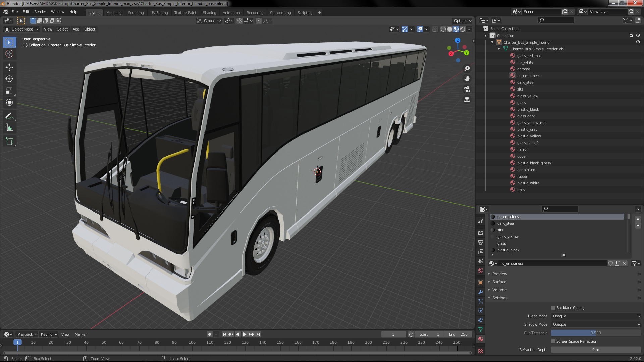Image resolution: width=644 pixels, height=362 pixels.
Task: Activate the Annotate pencil tool
Action: click(9, 116)
